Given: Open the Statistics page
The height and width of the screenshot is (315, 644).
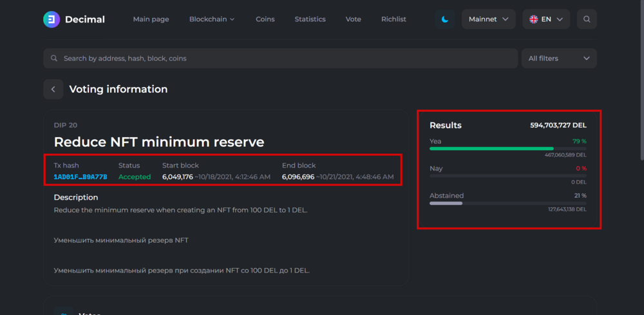Looking at the screenshot, I should 310,19.
